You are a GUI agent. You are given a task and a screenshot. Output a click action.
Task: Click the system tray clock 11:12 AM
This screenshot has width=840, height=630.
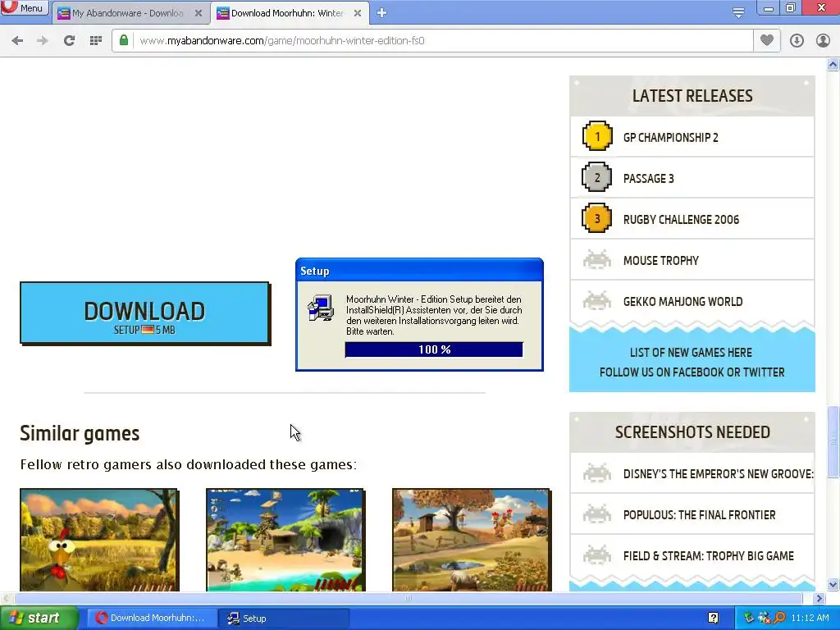(810, 618)
